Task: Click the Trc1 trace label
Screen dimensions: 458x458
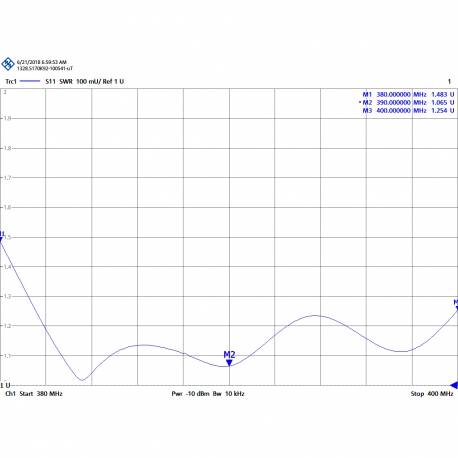Action: pyautogui.click(x=11, y=81)
